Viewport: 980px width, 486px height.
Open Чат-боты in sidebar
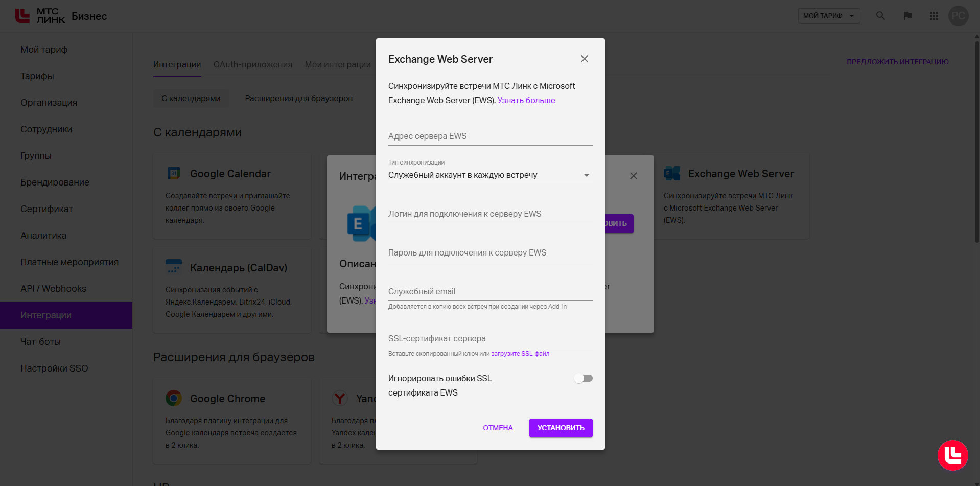(x=66, y=342)
